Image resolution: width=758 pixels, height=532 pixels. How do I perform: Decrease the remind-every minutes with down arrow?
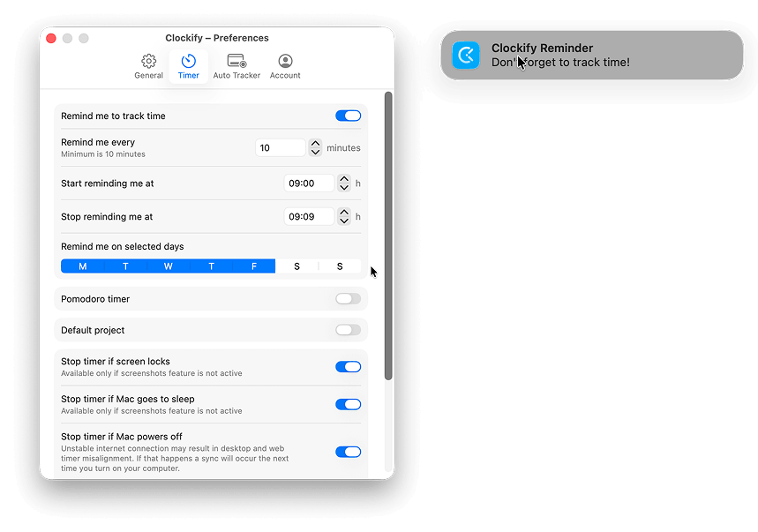click(x=315, y=152)
